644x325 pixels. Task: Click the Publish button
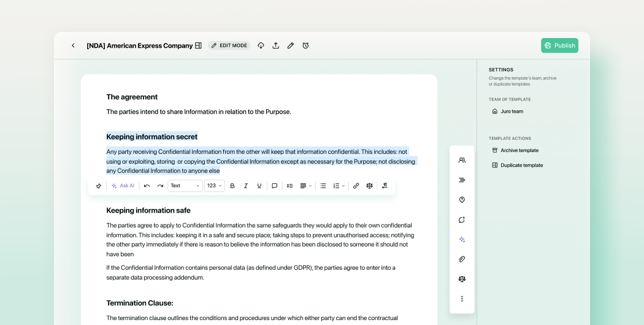(559, 45)
